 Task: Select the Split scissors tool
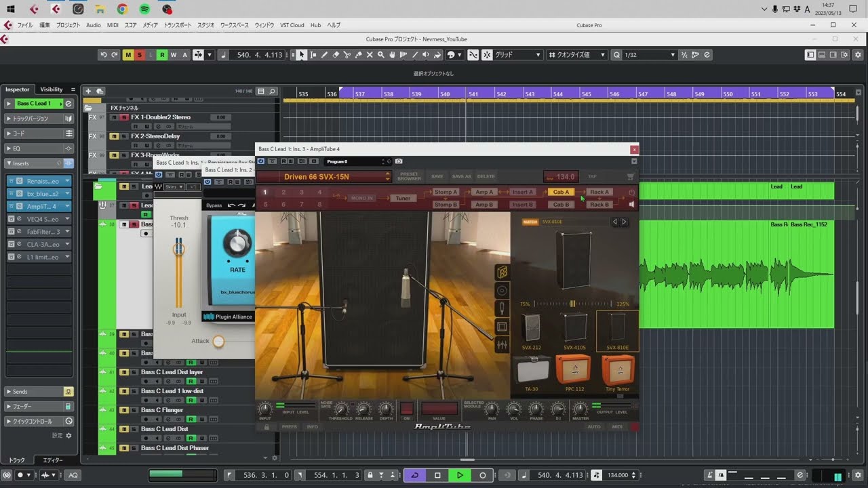[347, 55]
